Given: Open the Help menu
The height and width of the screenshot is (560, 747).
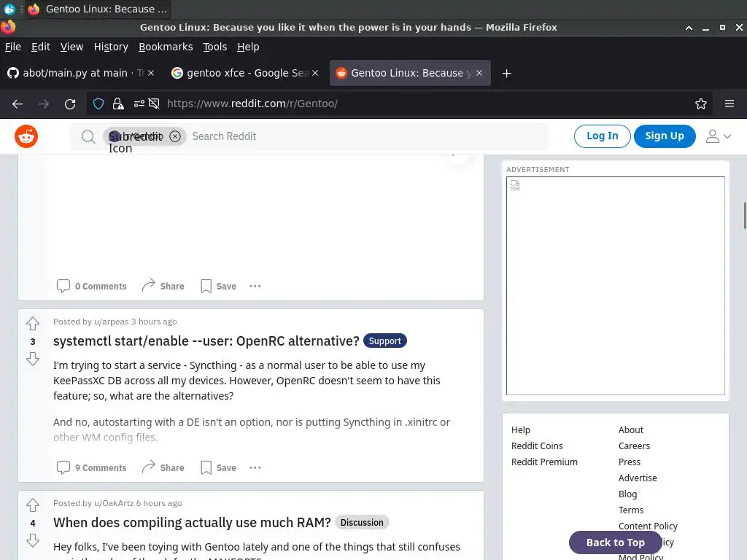Looking at the screenshot, I should tap(248, 47).
